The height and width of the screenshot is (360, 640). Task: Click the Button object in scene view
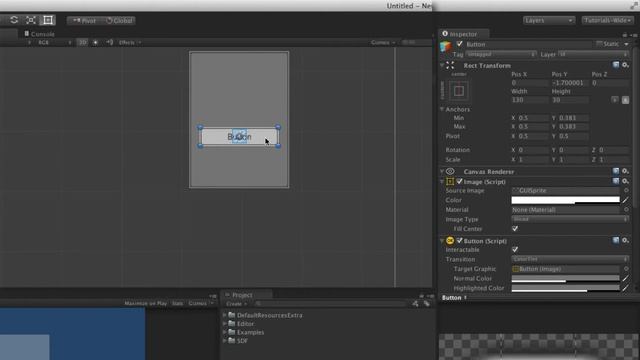239,137
